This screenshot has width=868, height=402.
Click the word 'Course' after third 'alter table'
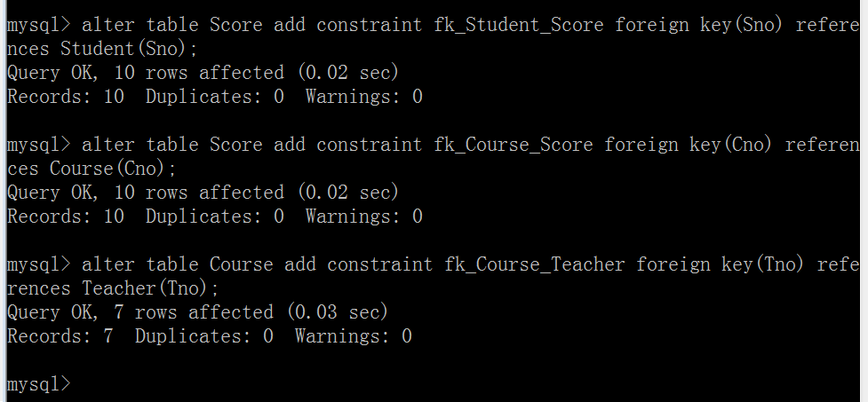click(x=241, y=264)
